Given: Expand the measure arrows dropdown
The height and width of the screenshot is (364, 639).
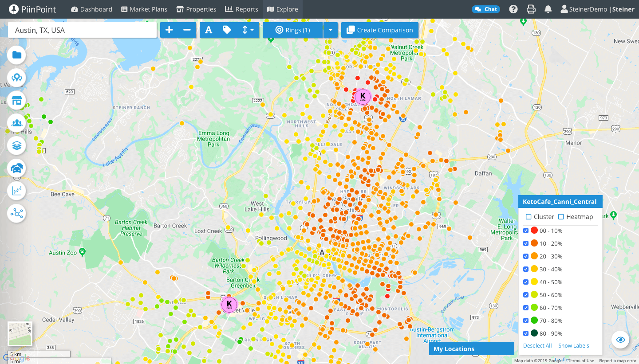Looking at the screenshot, I should 248,30.
